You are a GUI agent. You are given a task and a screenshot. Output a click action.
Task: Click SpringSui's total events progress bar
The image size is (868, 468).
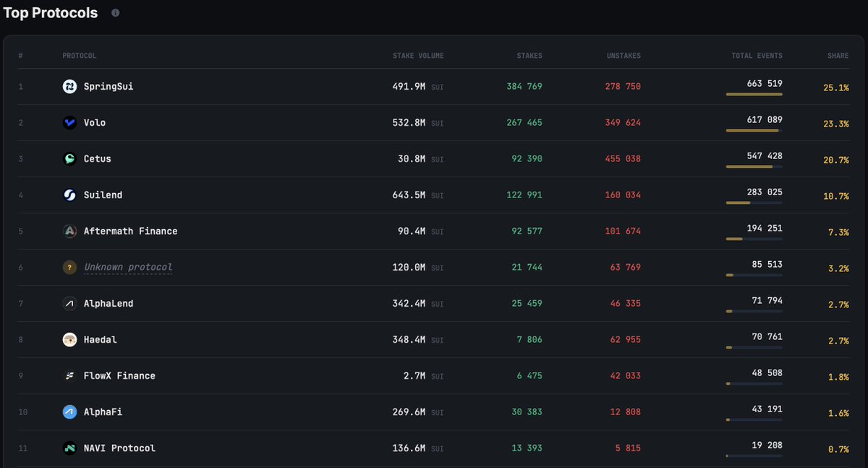click(x=754, y=94)
